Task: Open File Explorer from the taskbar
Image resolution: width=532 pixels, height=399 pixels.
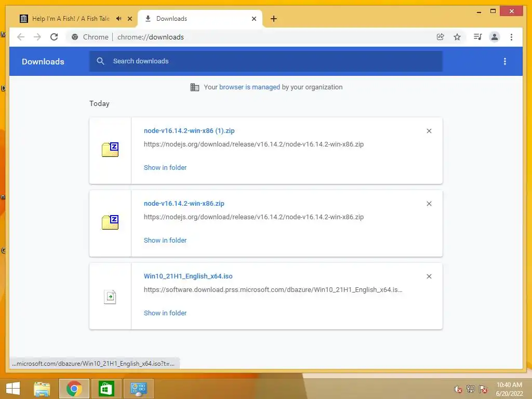Action: (42, 389)
